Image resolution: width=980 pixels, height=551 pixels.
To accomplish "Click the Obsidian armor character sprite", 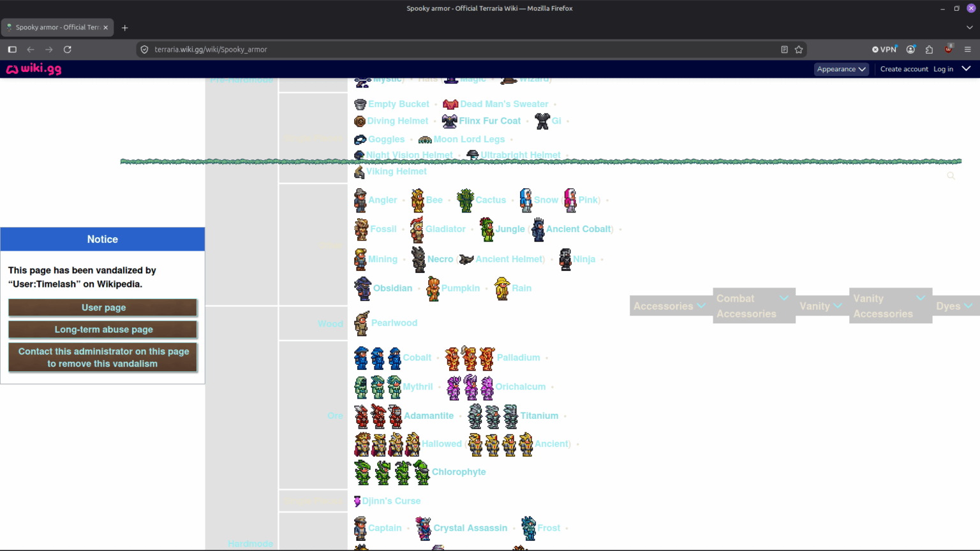I will (363, 288).
